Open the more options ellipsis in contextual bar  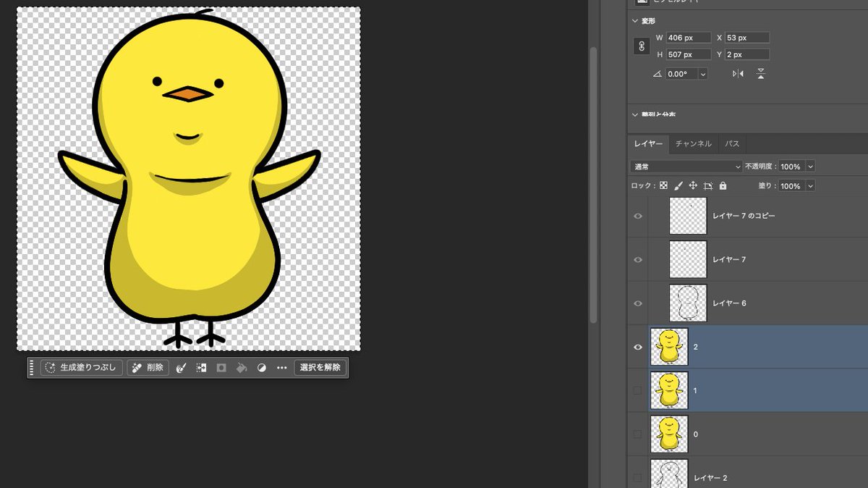coord(282,368)
